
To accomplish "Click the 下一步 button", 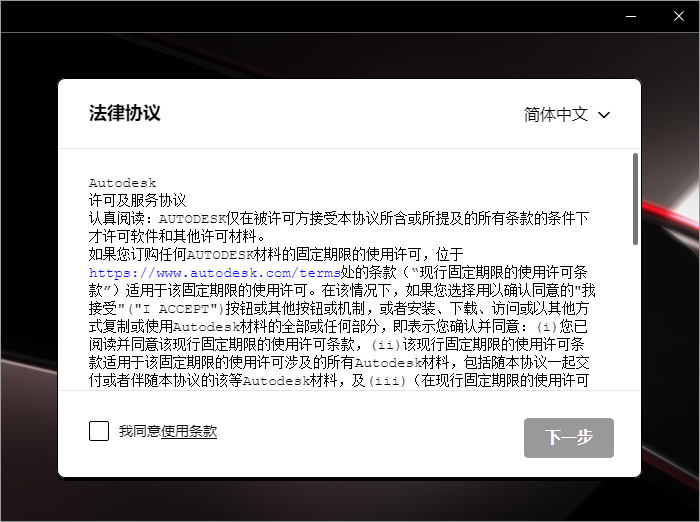I will (569, 438).
